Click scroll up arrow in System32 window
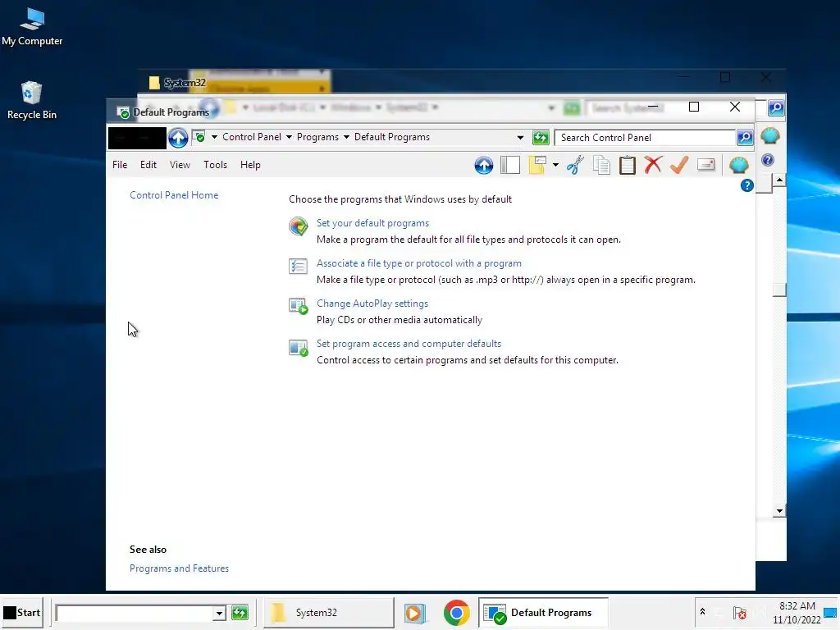 (779, 180)
